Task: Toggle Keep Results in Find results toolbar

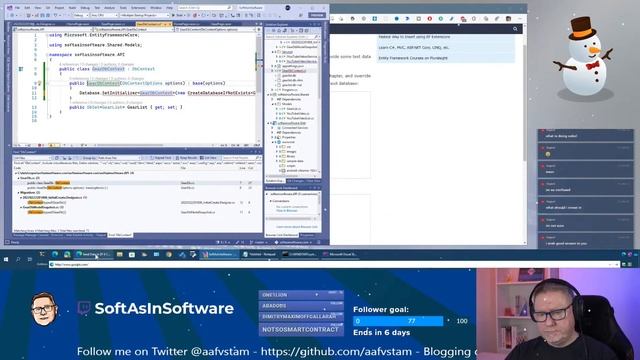Action: click(x=186, y=158)
